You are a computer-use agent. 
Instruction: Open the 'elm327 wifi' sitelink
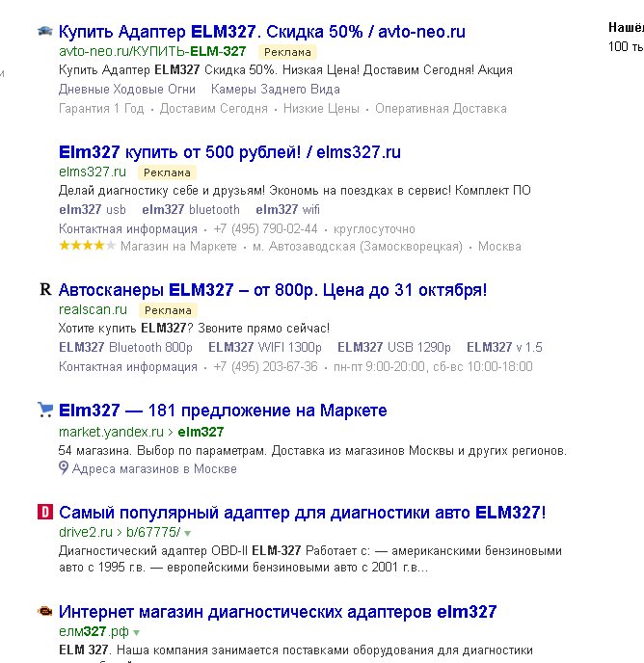coord(287,209)
